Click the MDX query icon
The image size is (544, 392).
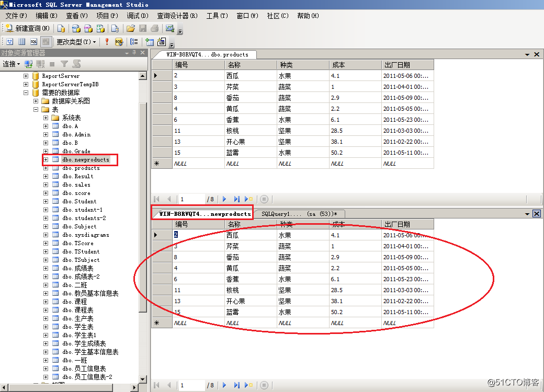[76, 28]
